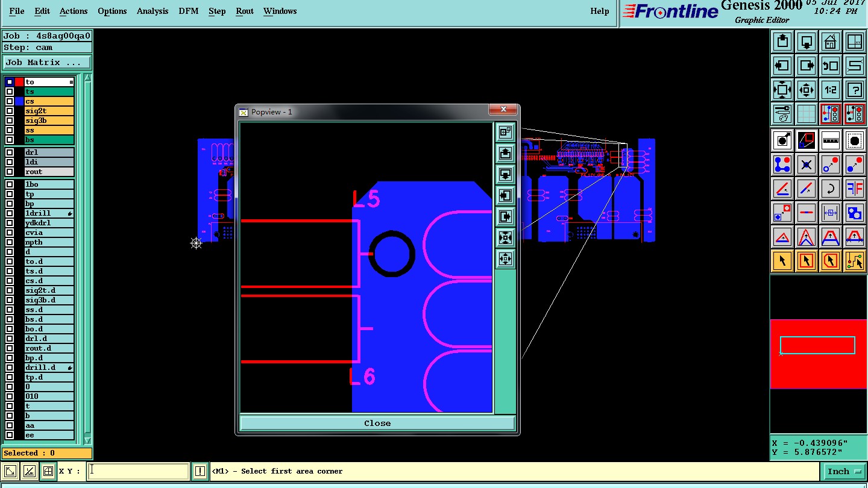Open the Actions menu
The width and height of the screenshot is (868, 488).
pos(74,11)
